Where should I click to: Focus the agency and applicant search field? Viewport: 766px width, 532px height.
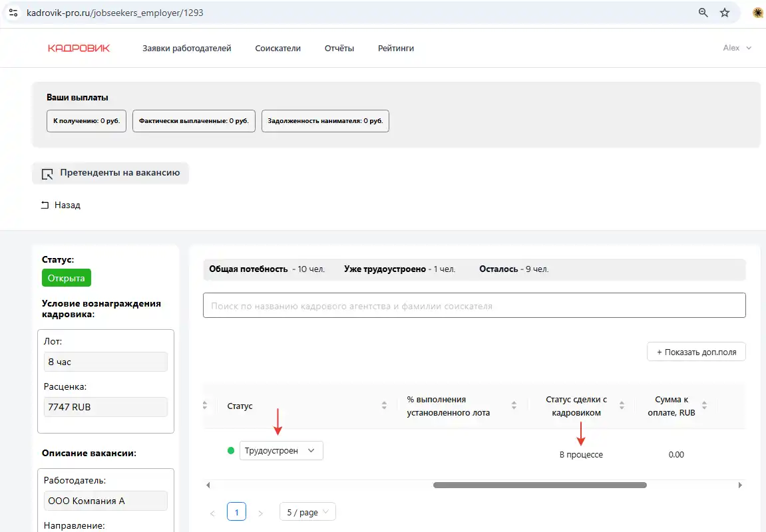[474, 306]
